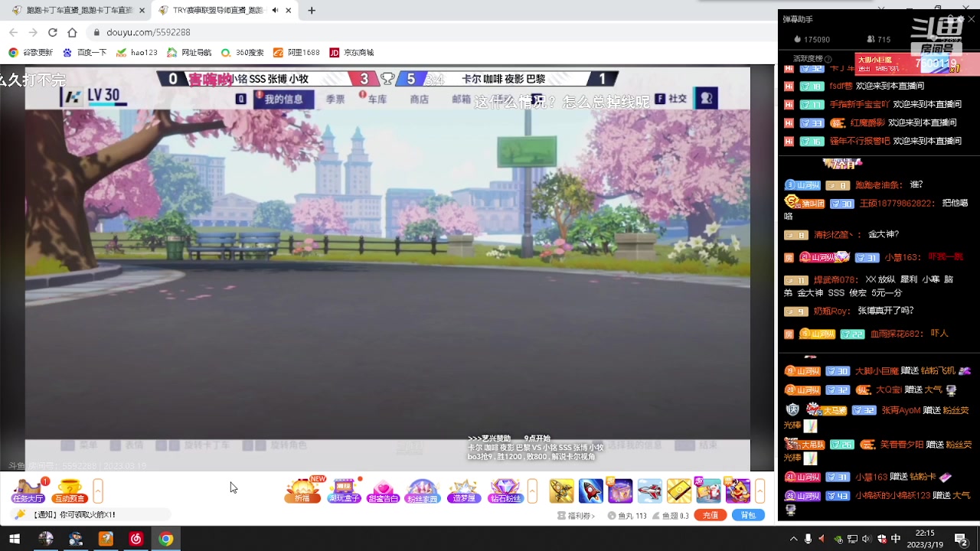Open the 360搜索 bookmark
This screenshot has width=980, height=551.
(x=242, y=53)
